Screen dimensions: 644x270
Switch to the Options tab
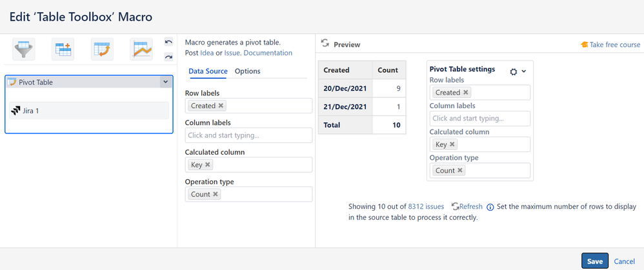pyautogui.click(x=247, y=71)
